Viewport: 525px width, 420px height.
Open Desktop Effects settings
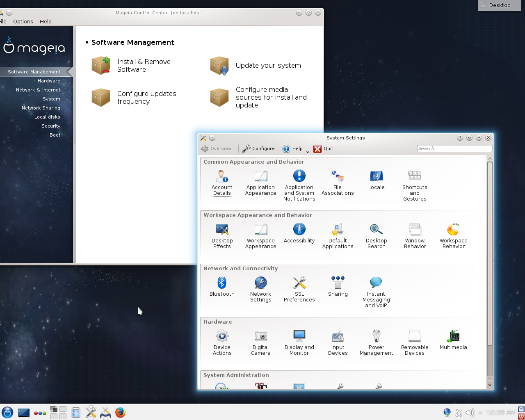(x=222, y=236)
